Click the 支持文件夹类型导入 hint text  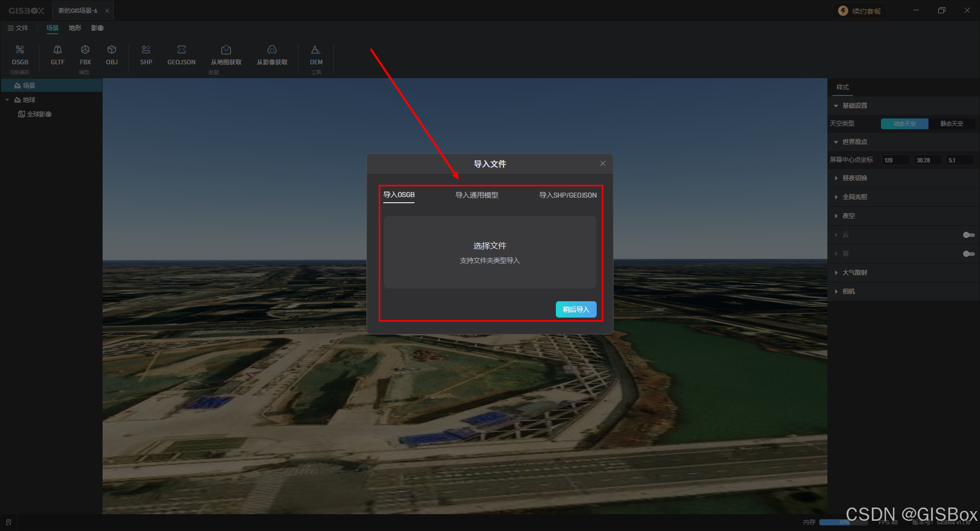click(489, 260)
